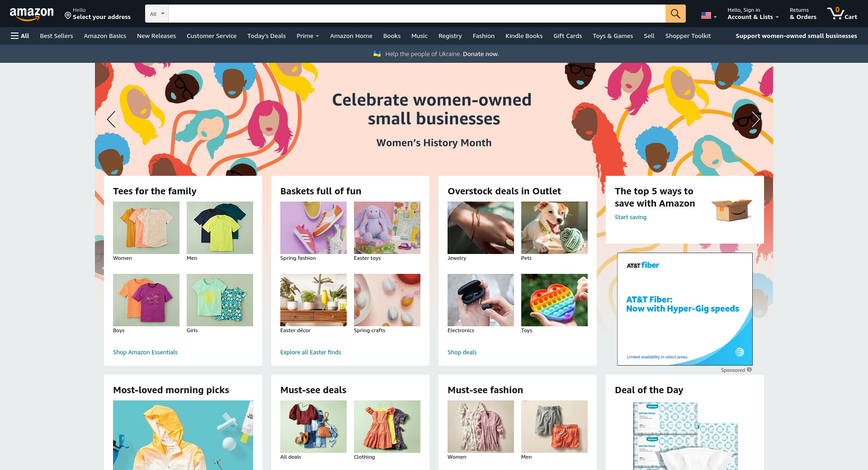868x470 pixels.
Task: Click the Amazon box image
Action: [731, 210]
